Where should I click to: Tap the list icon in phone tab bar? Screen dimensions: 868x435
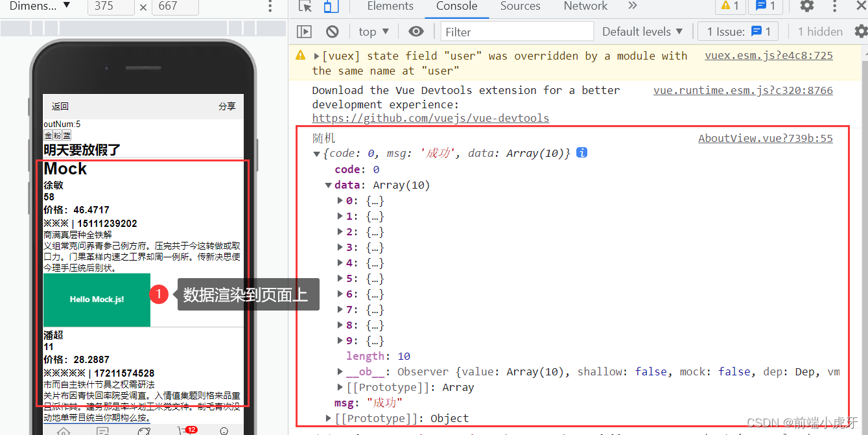click(102, 431)
